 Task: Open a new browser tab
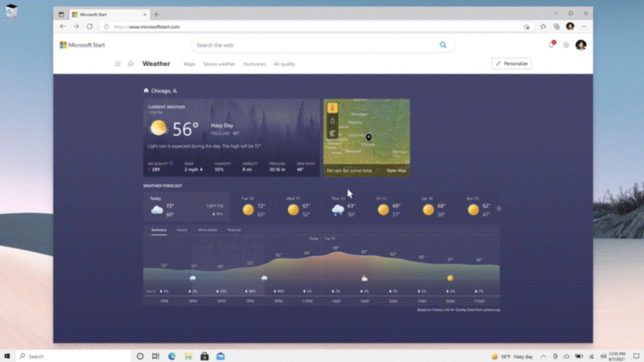pos(156,14)
